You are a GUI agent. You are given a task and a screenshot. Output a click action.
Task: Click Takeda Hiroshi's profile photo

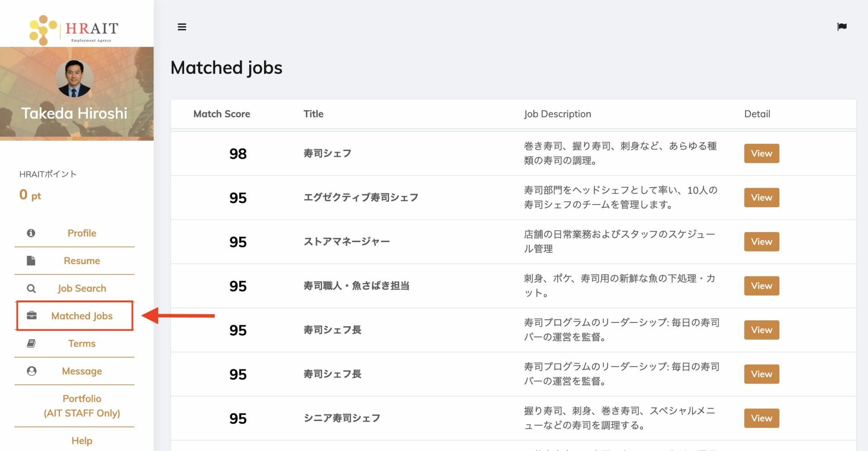(x=75, y=79)
